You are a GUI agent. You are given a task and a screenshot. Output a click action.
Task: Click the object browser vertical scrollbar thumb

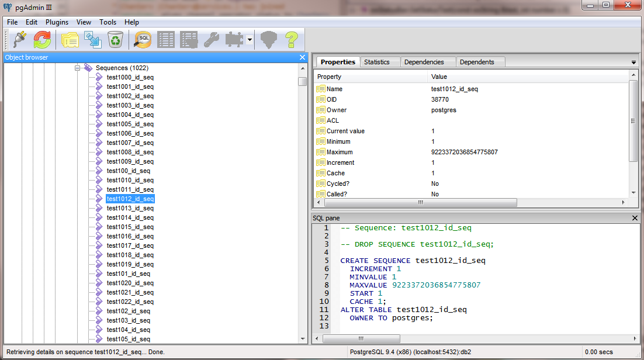tap(303, 81)
